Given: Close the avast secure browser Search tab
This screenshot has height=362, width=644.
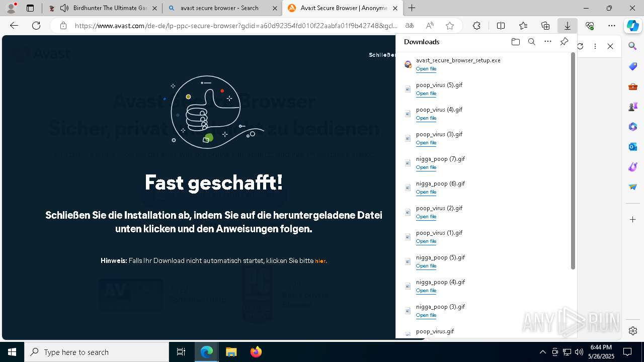Looking at the screenshot, I should click(x=275, y=8).
